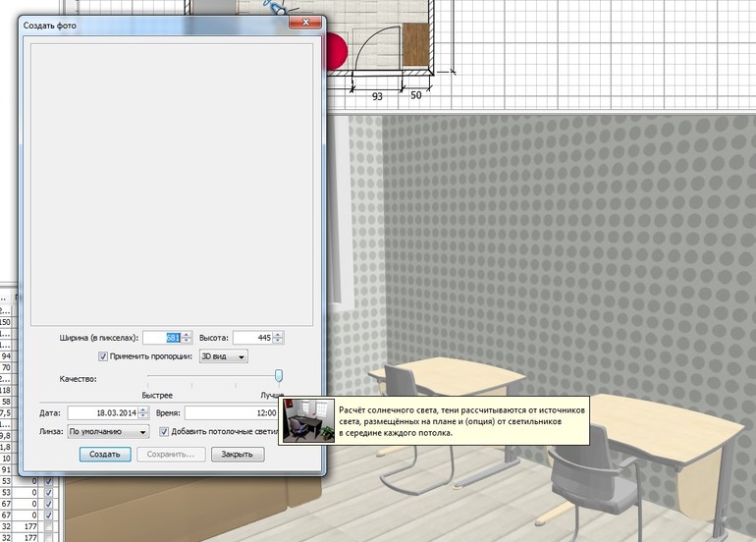Toggle the last checked visibility box in furniture list

pyautogui.click(x=49, y=515)
